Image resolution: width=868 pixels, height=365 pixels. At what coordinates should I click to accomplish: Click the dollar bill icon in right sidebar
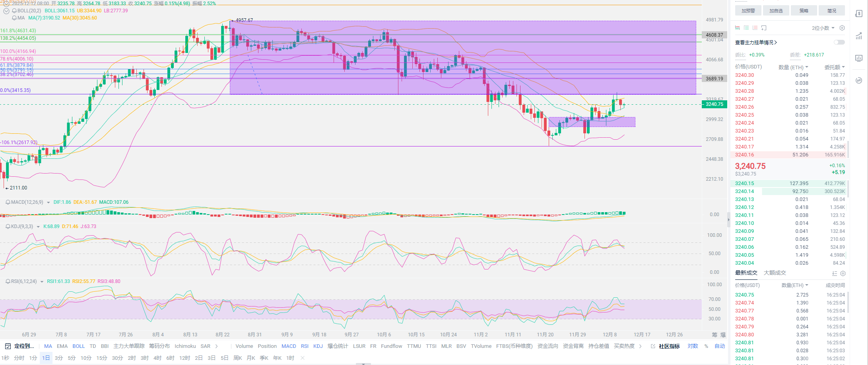[x=858, y=14]
